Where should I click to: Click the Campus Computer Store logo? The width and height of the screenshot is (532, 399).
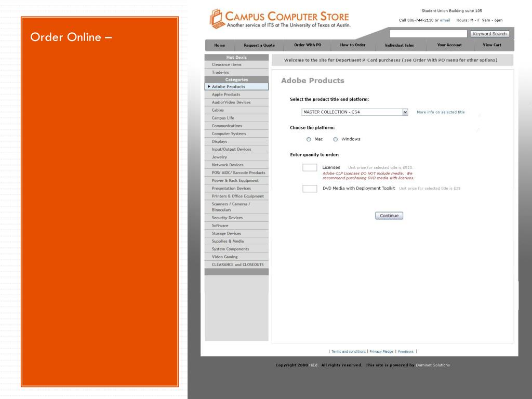click(280, 19)
